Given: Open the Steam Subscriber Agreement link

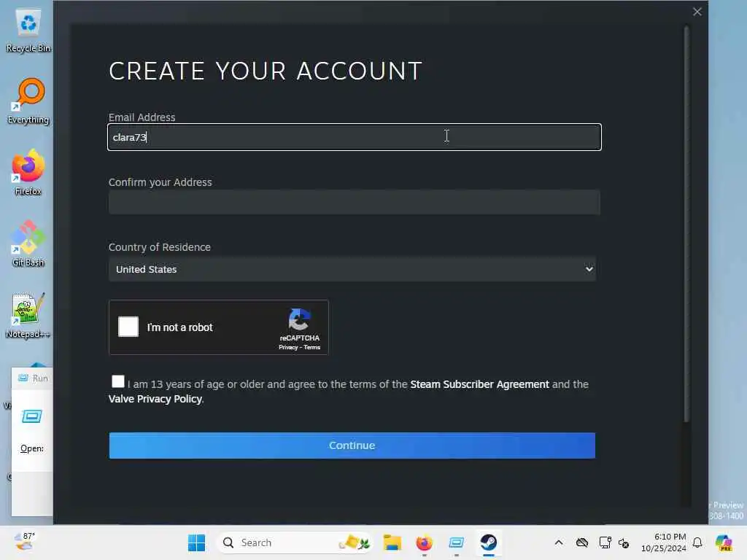Looking at the screenshot, I should (x=479, y=384).
